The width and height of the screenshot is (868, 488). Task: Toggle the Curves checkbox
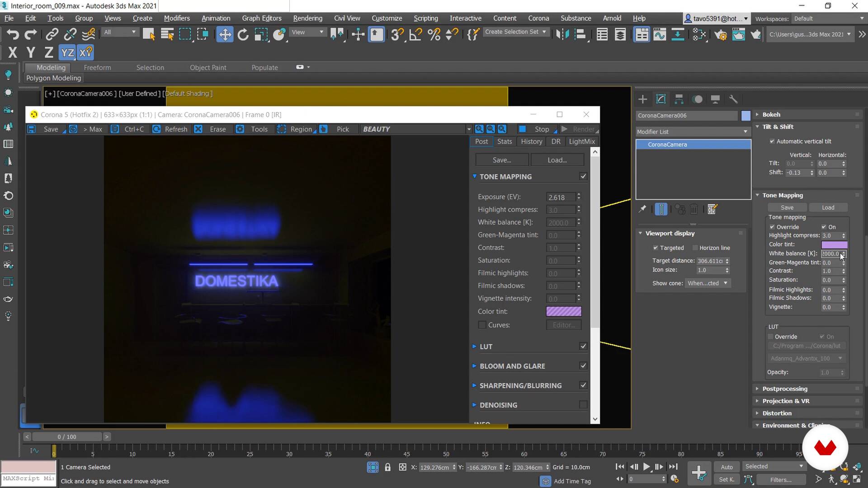(x=482, y=325)
